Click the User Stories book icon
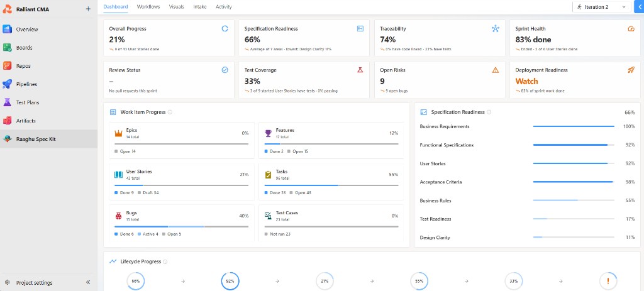This screenshot has width=644, height=291. pos(118,175)
